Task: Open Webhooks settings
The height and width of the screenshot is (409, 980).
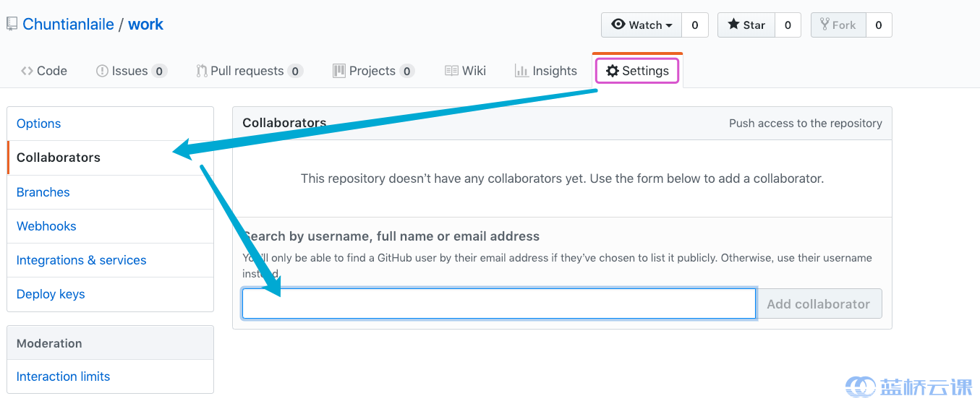Action: click(x=111, y=226)
